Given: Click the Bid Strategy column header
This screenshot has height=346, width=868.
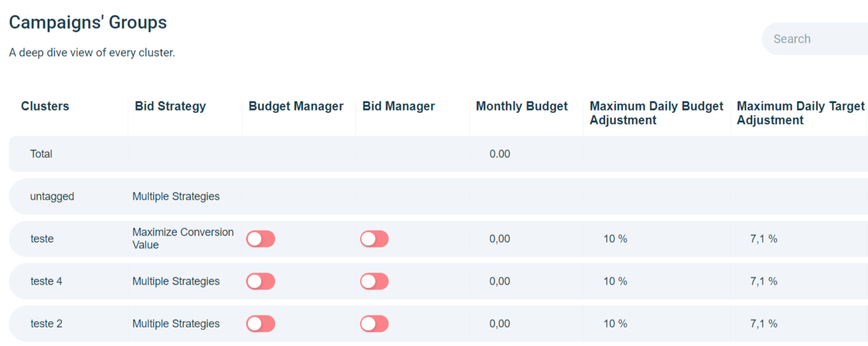Looking at the screenshot, I should [170, 106].
